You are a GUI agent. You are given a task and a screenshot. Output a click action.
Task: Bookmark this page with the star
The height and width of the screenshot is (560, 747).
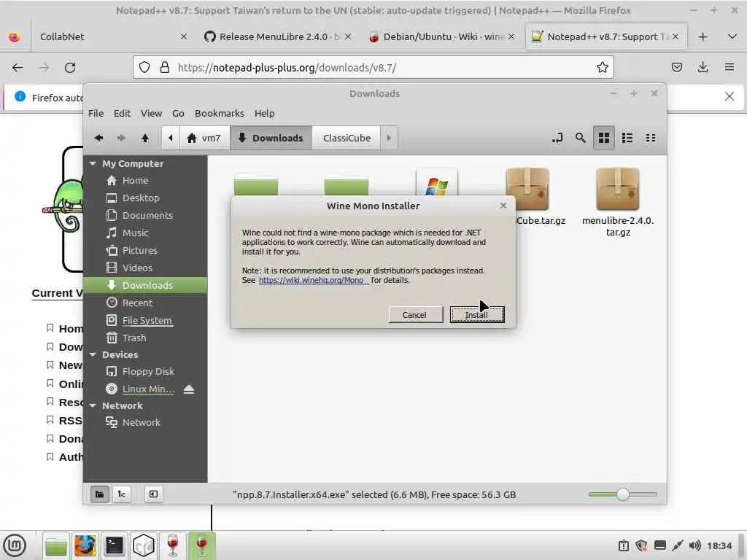coord(602,68)
